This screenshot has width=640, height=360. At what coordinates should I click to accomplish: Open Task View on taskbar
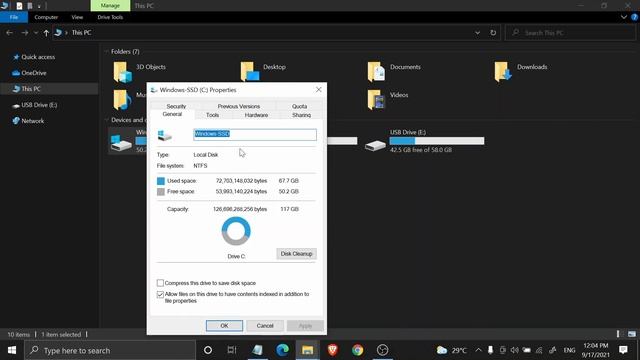click(x=232, y=350)
